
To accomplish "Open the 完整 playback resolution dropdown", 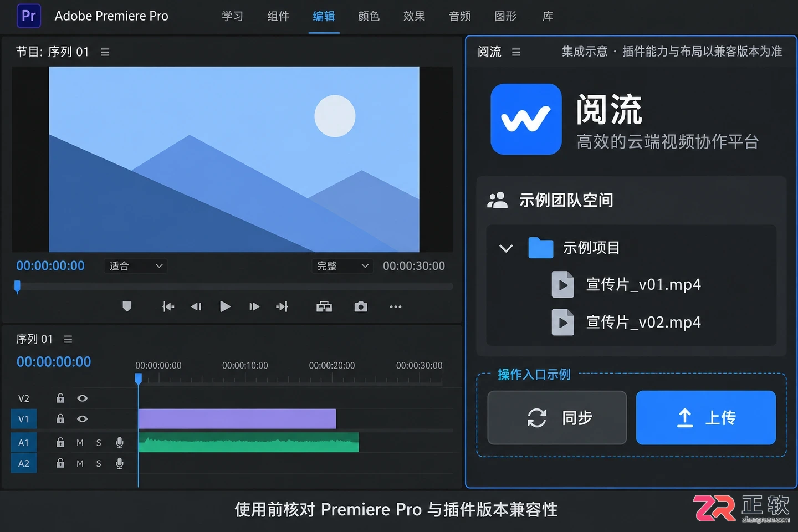I will (x=342, y=266).
